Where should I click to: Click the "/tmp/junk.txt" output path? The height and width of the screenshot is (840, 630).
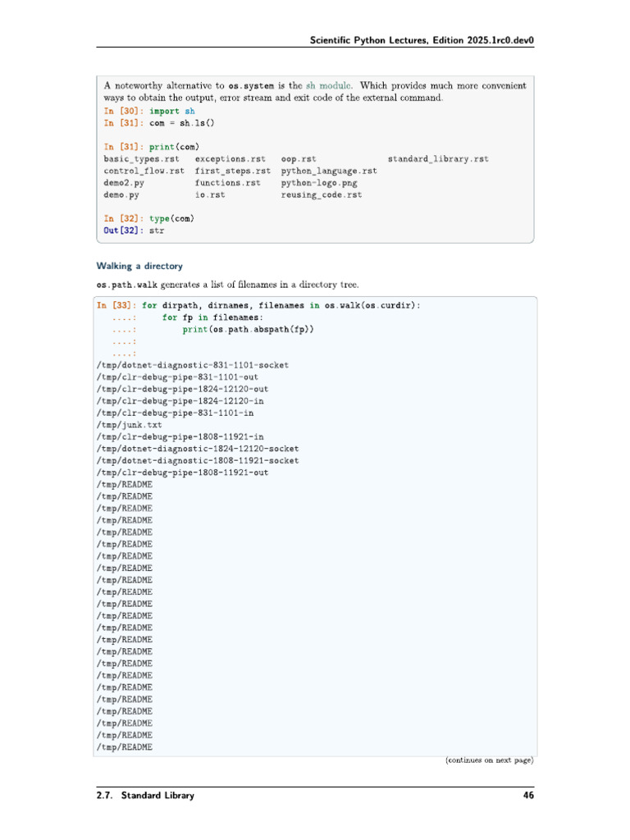129,425
